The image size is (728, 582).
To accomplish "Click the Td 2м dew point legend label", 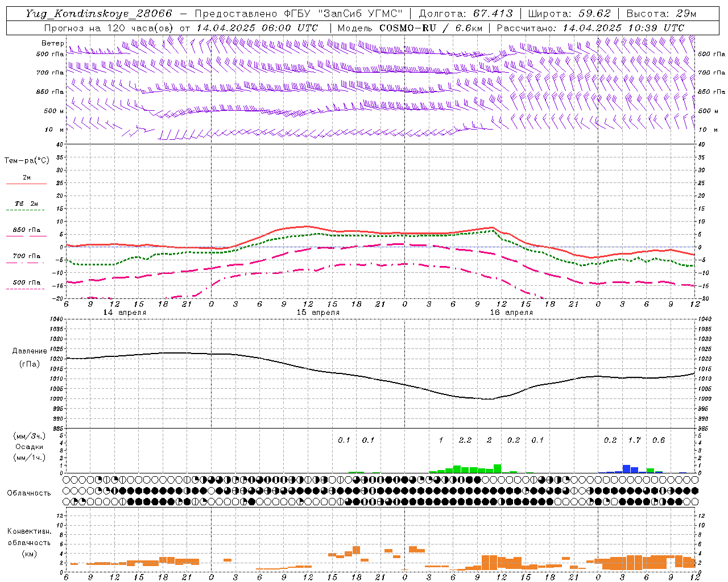I will [x=26, y=203].
